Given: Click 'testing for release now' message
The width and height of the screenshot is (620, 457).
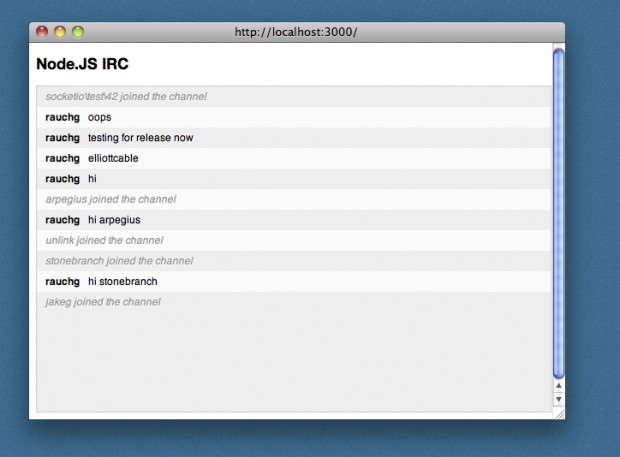Looking at the screenshot, I should tap(140, 138).
